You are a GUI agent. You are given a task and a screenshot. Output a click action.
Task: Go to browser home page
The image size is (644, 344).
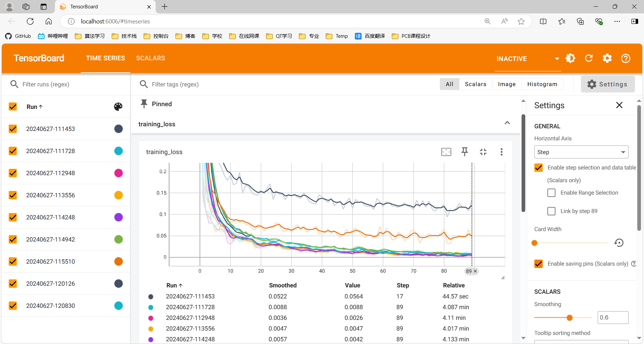pyautogui.click(x=49, y=21)
